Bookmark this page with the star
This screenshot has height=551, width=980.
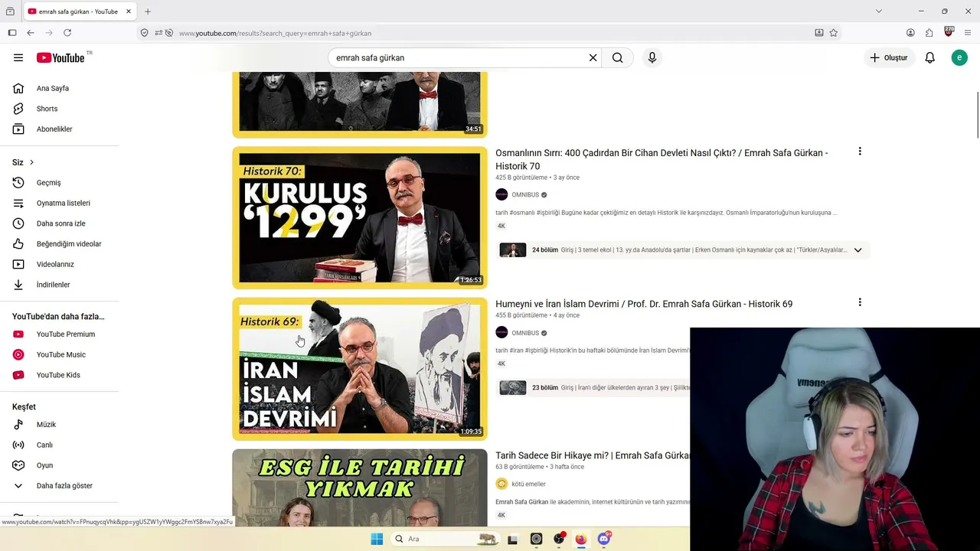click(834, 33)
